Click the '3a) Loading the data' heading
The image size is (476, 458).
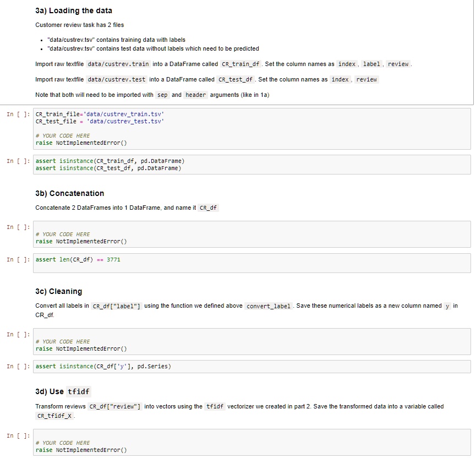tap(74, 11)
